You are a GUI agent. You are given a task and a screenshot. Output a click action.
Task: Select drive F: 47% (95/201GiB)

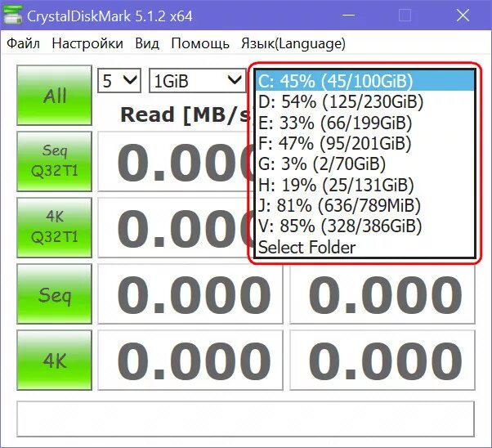(x=365, y=143)
